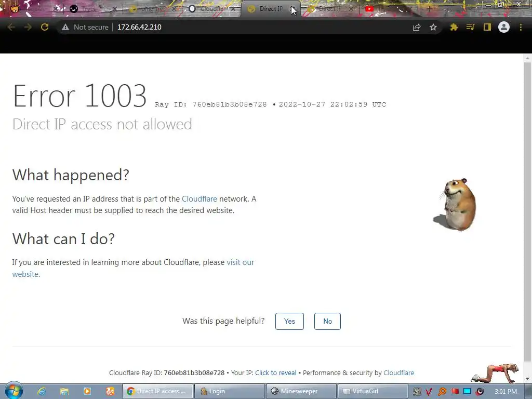Open the Chrome three-dot menu
Viewport: 532px width, 399px height.
point(521,27)
